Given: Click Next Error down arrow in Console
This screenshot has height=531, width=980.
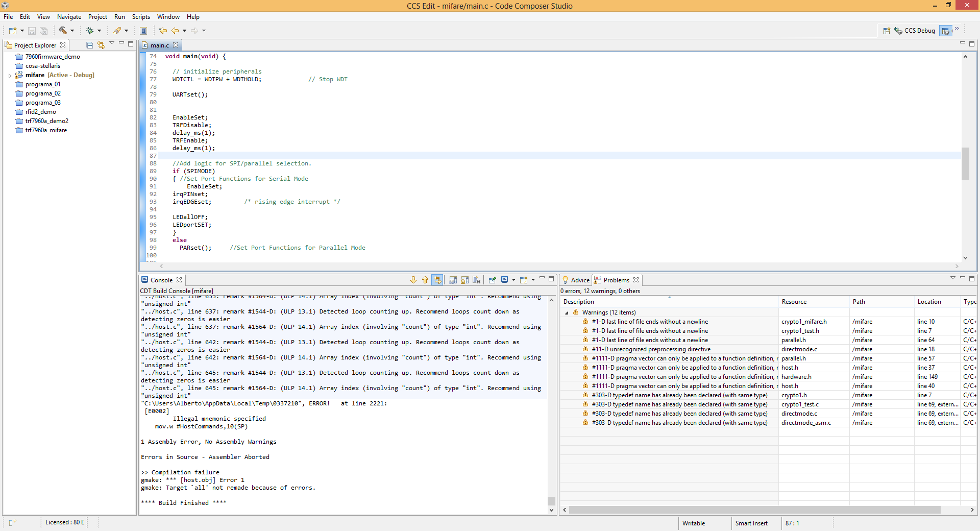Looking at the screenshot, I should pos(413,280).
